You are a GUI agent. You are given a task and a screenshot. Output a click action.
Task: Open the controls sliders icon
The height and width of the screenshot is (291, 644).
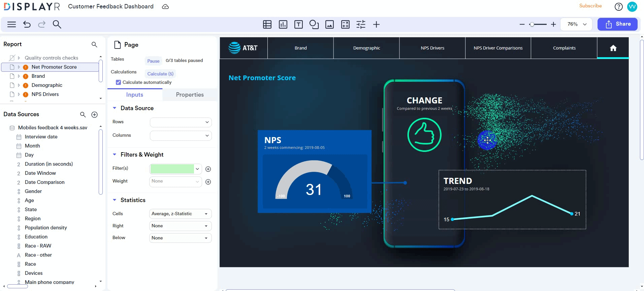tap(361, 24)
